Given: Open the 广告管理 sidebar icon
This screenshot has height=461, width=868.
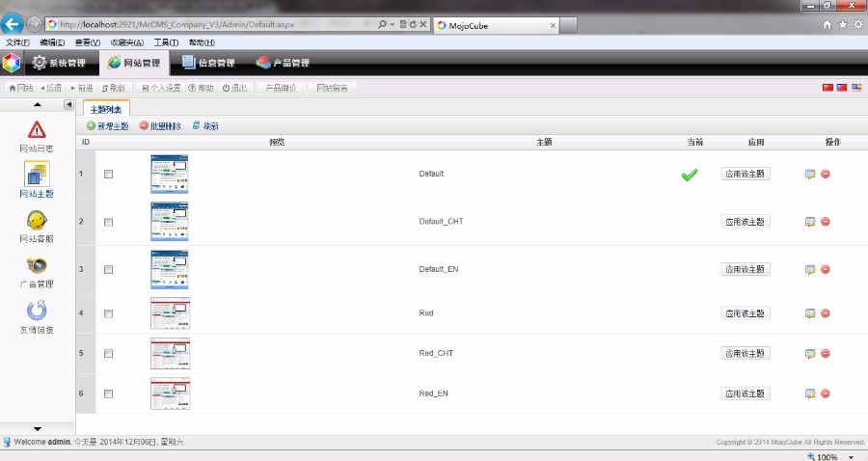Looking at the screenshot, I should point(37,265).
